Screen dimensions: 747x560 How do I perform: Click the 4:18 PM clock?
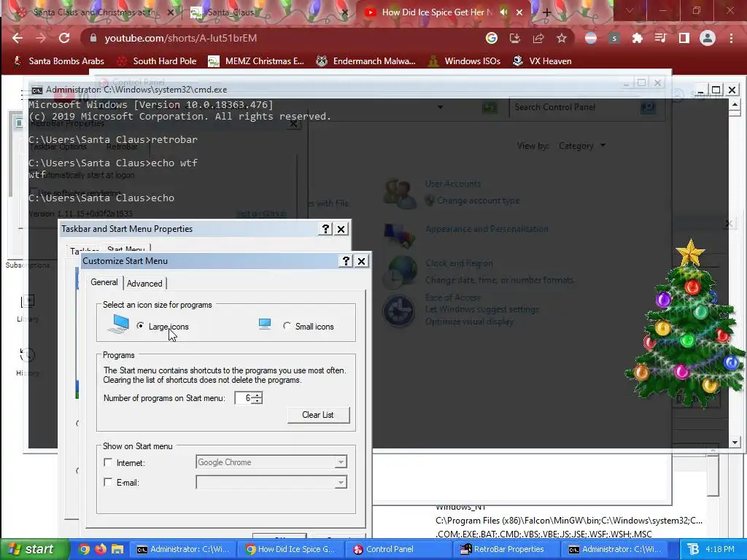720,549
